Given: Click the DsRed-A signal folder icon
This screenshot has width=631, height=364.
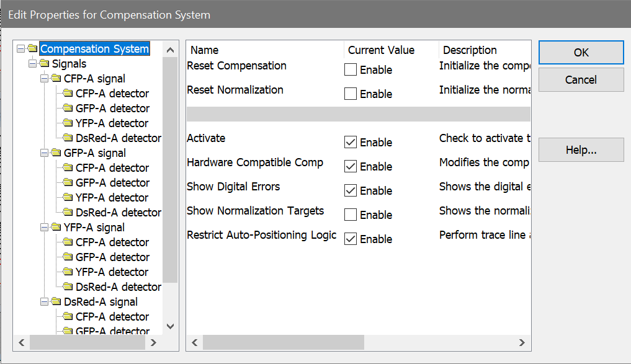Looking at the screenshot, I should click(56, 302).
